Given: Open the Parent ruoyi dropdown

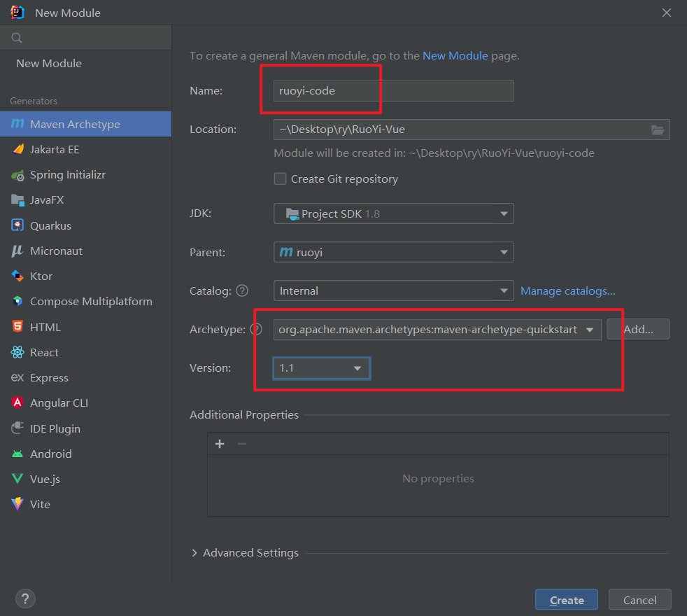Looking at the screenshot, I should tap(393, 253).
